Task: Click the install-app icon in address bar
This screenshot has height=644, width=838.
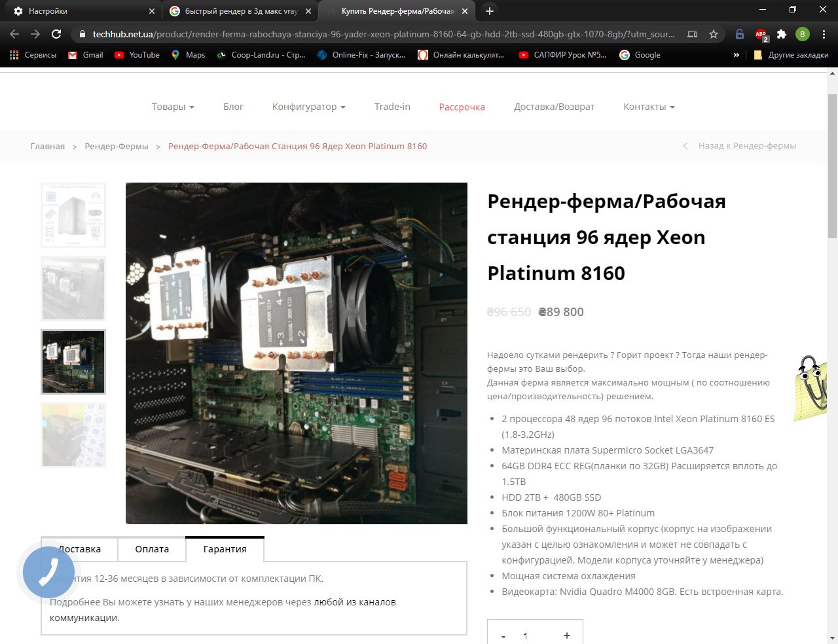Action: point(692,34)
